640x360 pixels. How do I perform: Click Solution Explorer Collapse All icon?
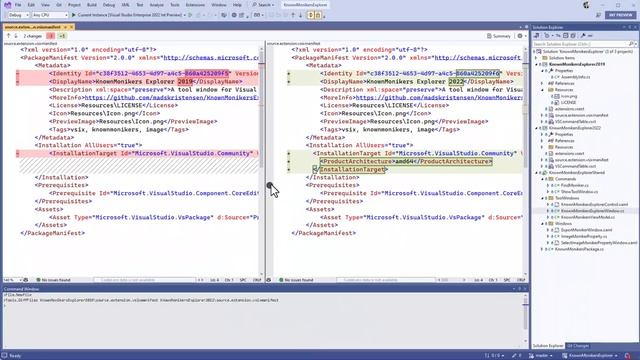coord(565,36)
